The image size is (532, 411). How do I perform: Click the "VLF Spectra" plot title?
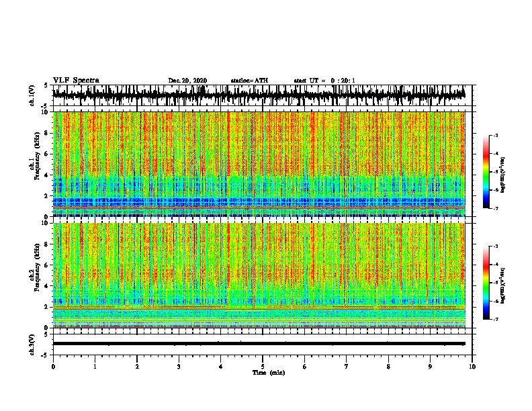(x=76, y=81)
